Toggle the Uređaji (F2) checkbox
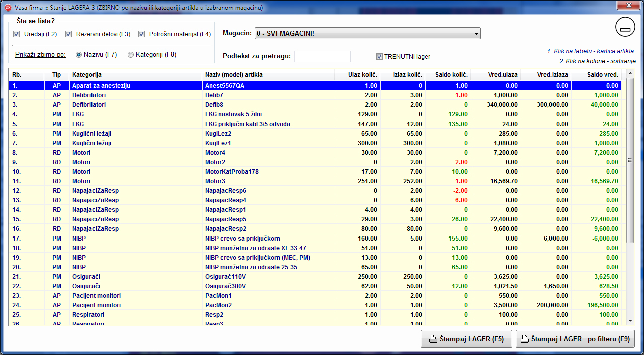Screen dimensions: 644x355 tap(17, 34)
